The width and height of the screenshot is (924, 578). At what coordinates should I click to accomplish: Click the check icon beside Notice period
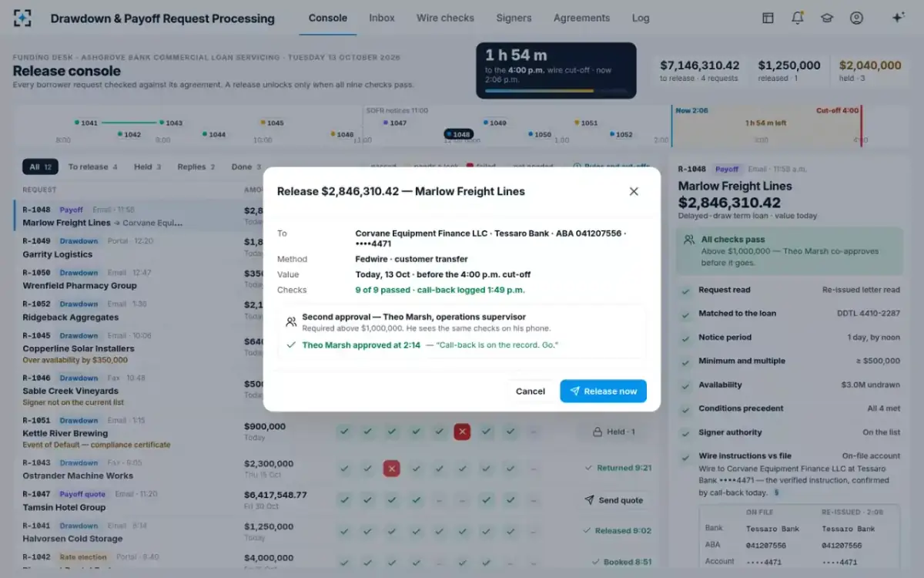pos(685,338)
